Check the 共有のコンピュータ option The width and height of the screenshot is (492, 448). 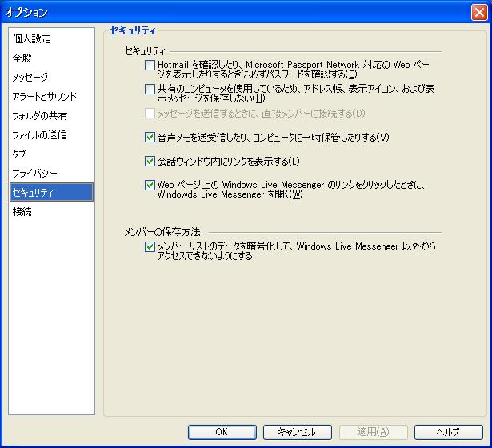150,89
